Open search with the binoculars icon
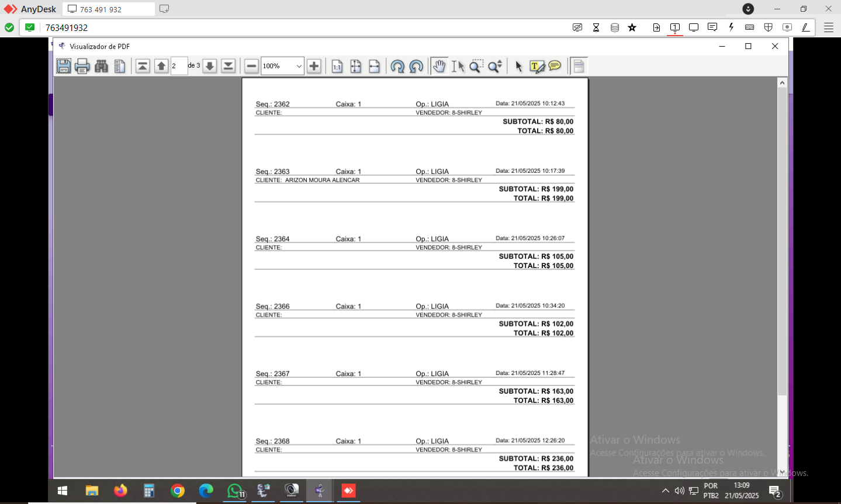This screenshot has width=841, height=504. tap(101, 66)
